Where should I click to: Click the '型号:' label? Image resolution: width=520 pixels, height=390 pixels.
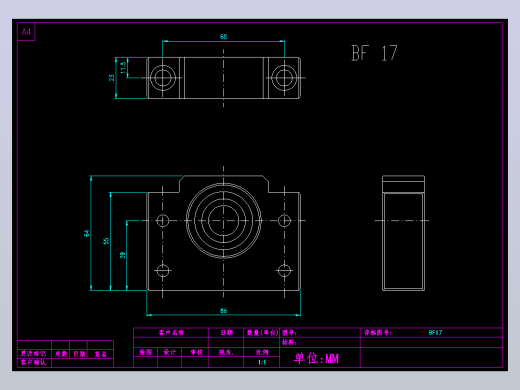(289, 332)
